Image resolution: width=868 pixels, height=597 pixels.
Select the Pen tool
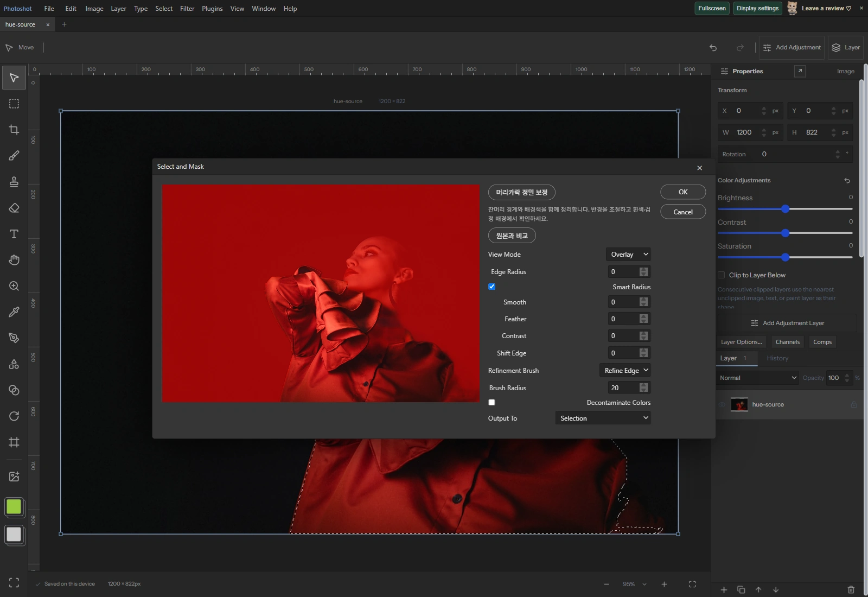(x=14, y=338)
